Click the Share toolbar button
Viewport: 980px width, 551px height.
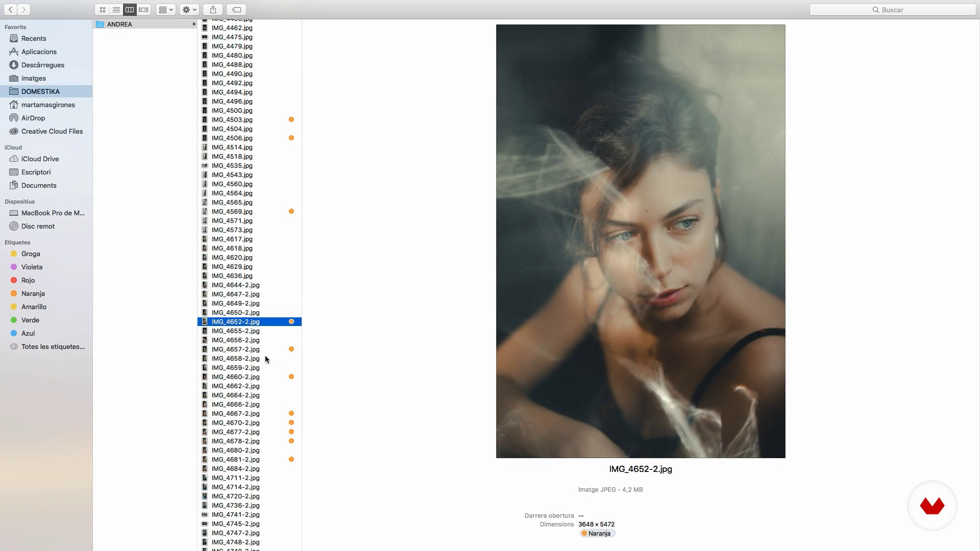pos(213,10)
